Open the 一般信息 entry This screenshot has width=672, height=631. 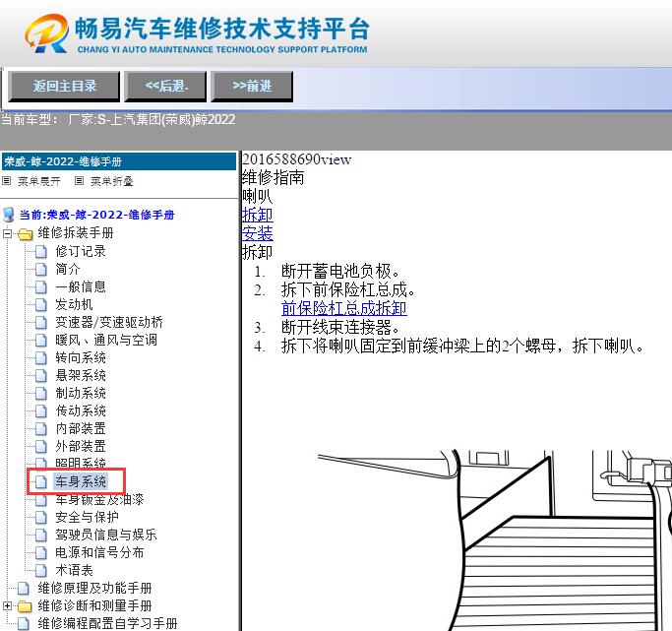coord(81,286)
